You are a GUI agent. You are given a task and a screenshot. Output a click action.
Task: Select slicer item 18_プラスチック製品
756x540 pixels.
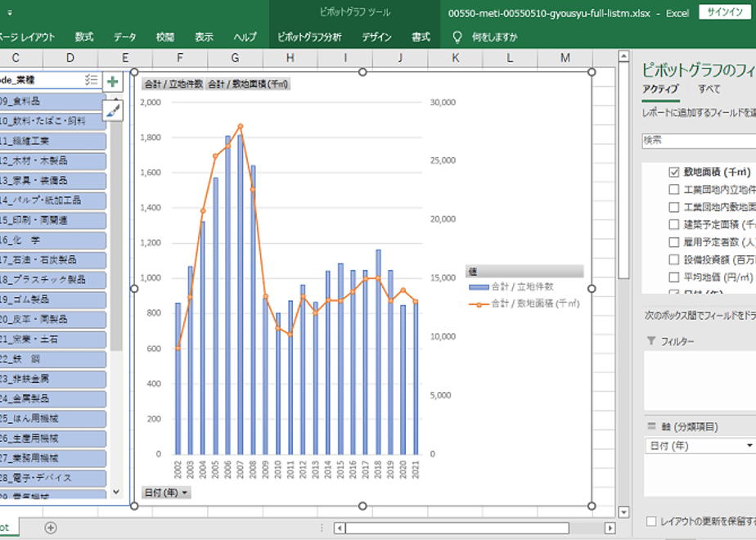tap(52, 280)
